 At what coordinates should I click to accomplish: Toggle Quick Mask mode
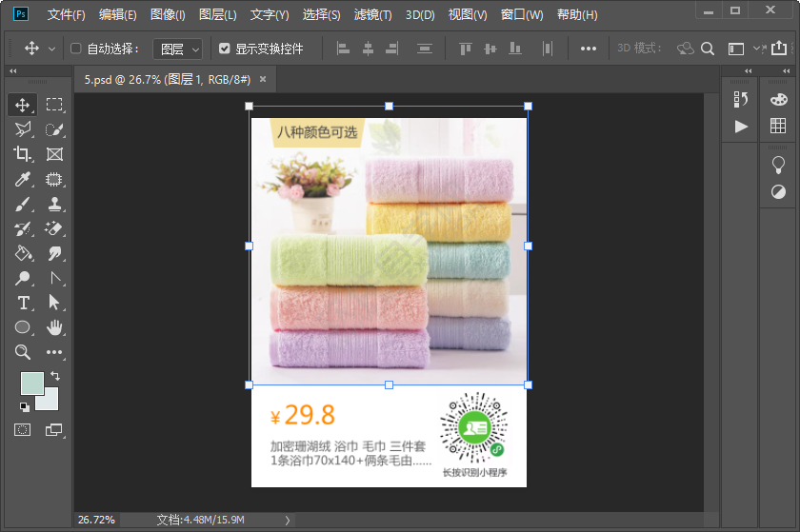coord(23,430)
